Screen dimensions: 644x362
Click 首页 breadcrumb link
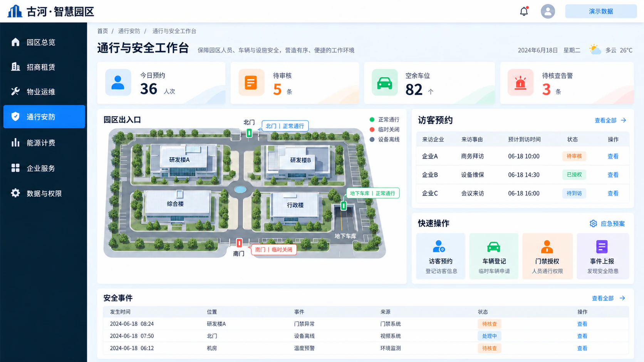pyautogui.click(x=102, y=31)
